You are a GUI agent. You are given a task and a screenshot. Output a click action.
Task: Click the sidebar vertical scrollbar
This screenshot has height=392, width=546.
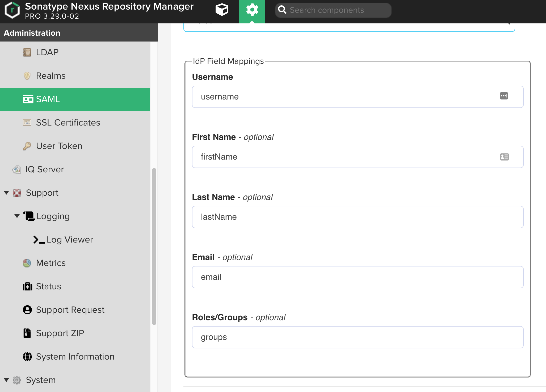[154, 246]
